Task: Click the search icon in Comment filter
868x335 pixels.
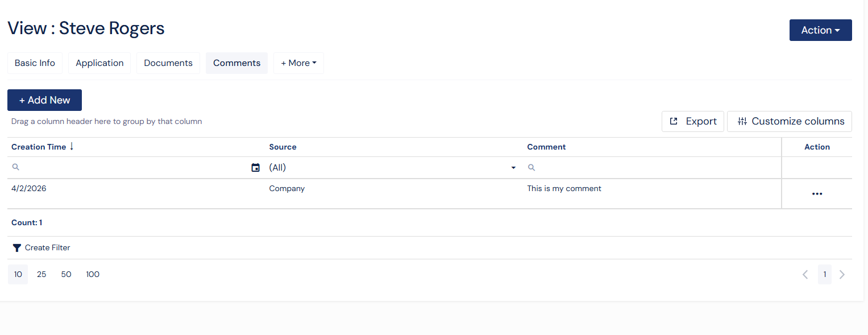Action: coord(531,168)
